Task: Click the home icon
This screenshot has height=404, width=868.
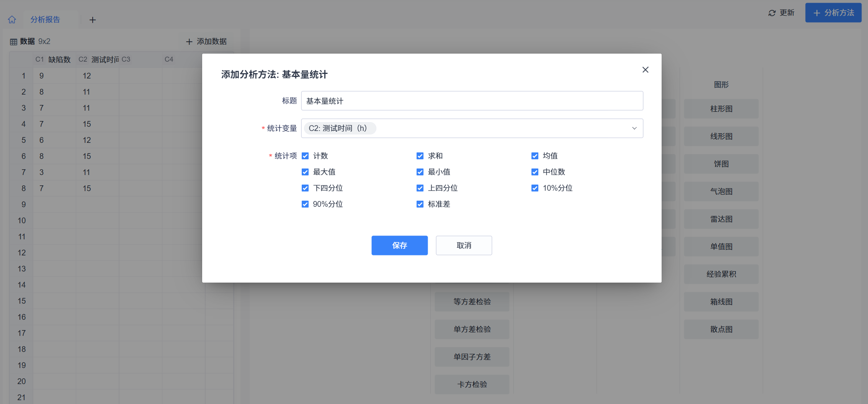Action: click(x=12, y=20)
